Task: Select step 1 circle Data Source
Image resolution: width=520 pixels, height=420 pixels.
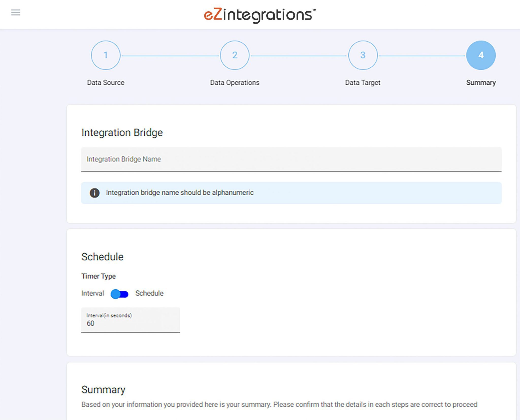Action: point(105,56)
